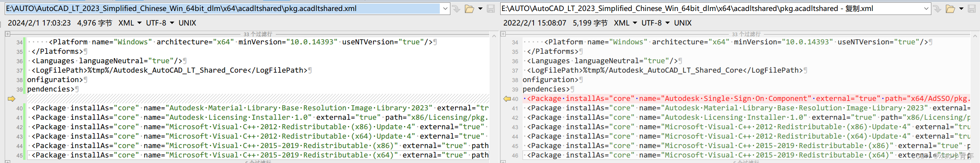Click the right pane '33 个过滤行' label

746,34
